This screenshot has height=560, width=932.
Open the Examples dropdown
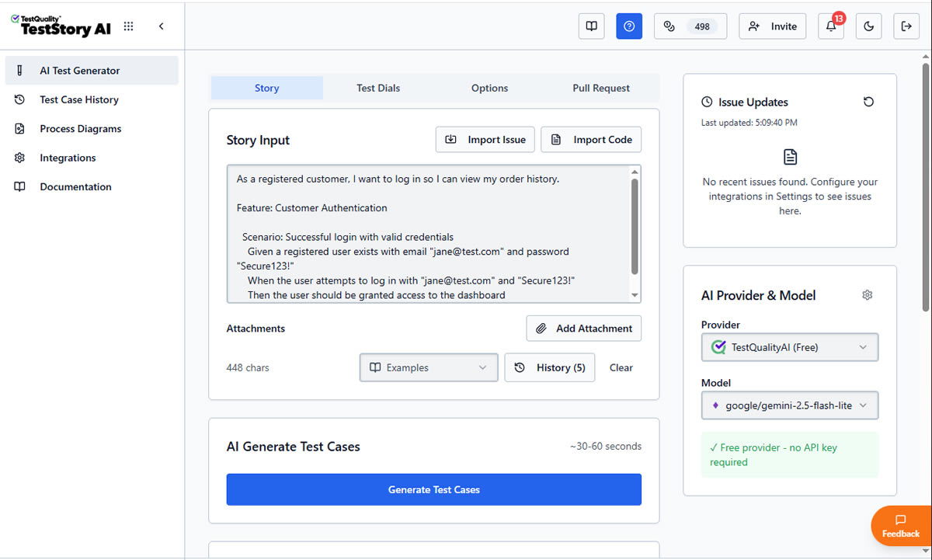(x=428, y=367)
